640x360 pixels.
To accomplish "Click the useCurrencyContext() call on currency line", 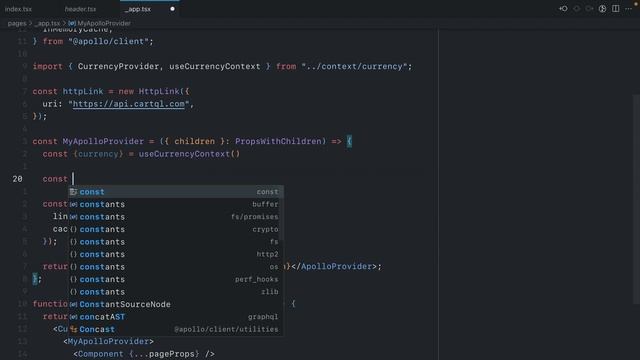I will 189,154.
